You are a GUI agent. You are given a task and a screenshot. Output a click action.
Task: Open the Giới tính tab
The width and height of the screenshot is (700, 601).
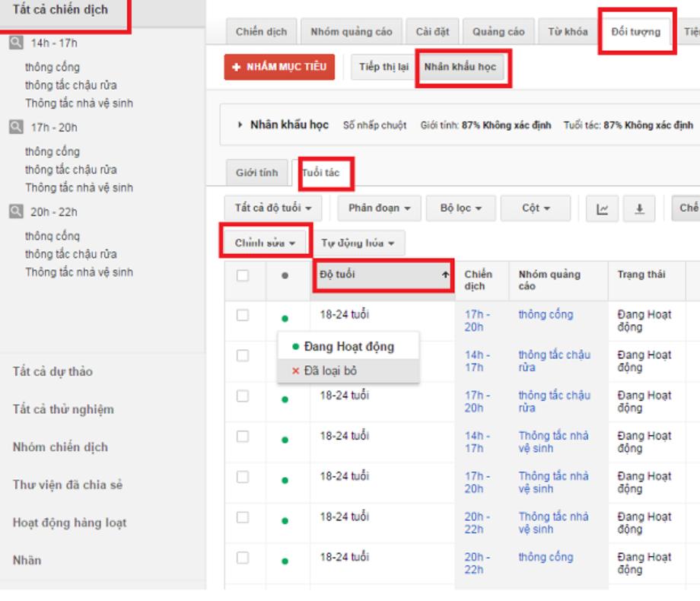256,173
